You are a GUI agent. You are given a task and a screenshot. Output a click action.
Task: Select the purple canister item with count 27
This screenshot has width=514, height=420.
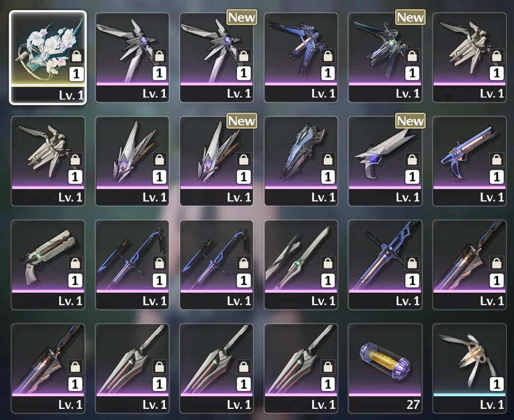pyautogui.click(x=385, y=368)
